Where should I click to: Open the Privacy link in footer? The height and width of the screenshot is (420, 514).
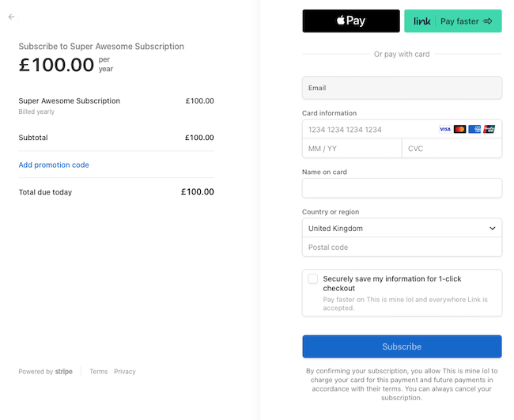click(125, 372)
